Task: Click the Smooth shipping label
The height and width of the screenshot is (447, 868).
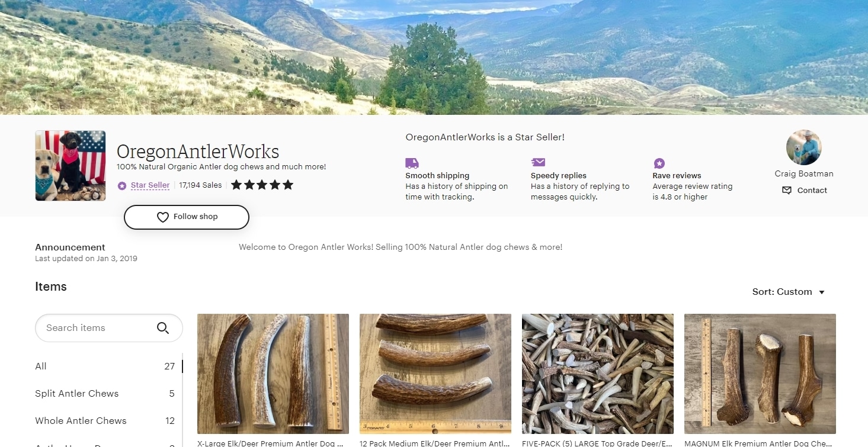Action: pyautogui.click(x=437, y=176)
